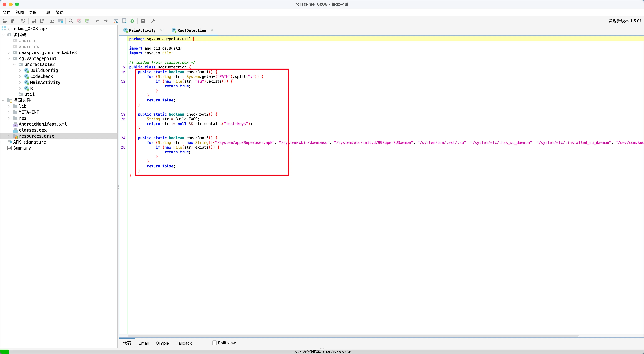Image resolution: width=644 pixels, height=354 pixels.
Task: Click the save all floppy icon
Action: 33,21
